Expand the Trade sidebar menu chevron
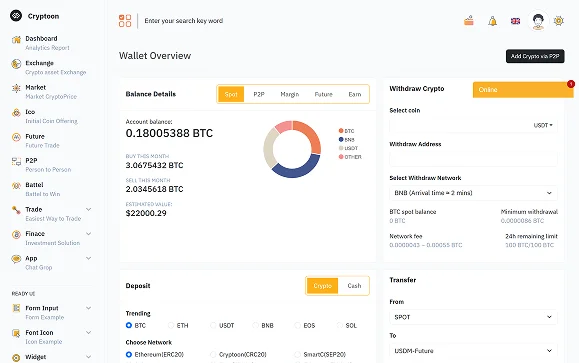The width and height of the screenshot is (579, 363). (x=89, y=209)
